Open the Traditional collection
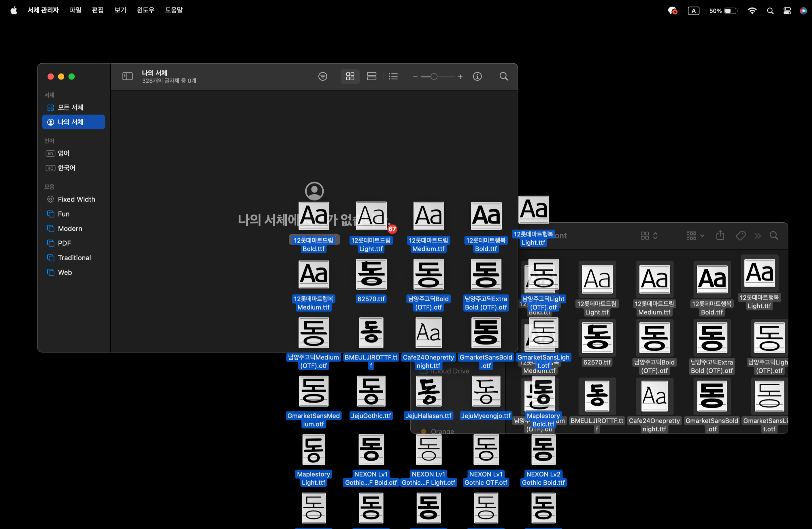Viewport: 812px width, 529px height. click(x=73, y=258)
